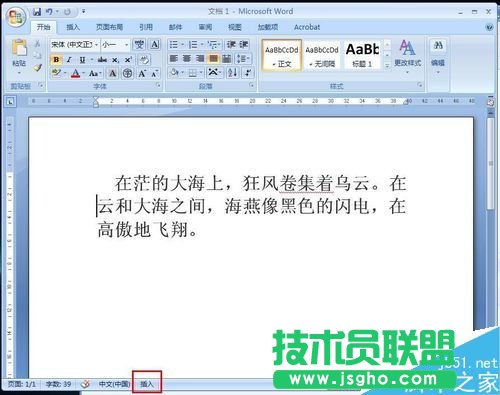Open the multilevel list dropdown
This screenshot has height=395, width=500.
[x=213, y=45]
